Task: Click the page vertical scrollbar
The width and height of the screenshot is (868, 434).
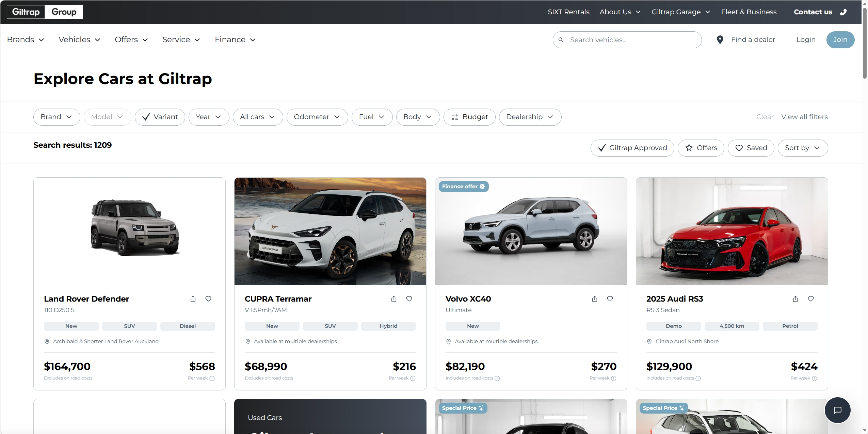Action: coord(865,43)
